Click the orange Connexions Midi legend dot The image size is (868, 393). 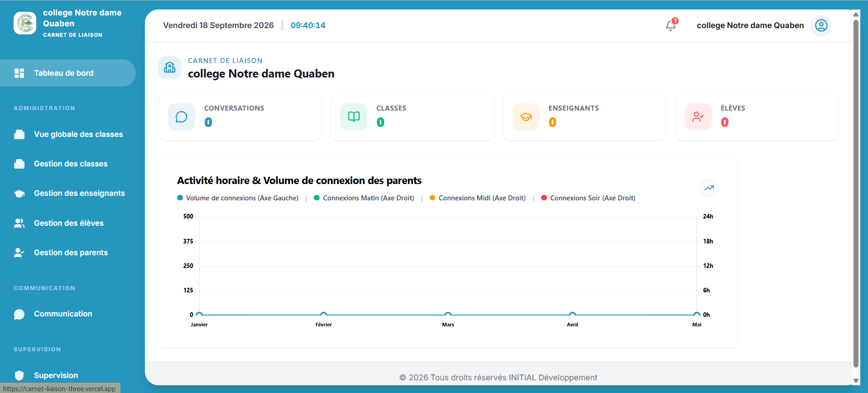pos(432,198)
